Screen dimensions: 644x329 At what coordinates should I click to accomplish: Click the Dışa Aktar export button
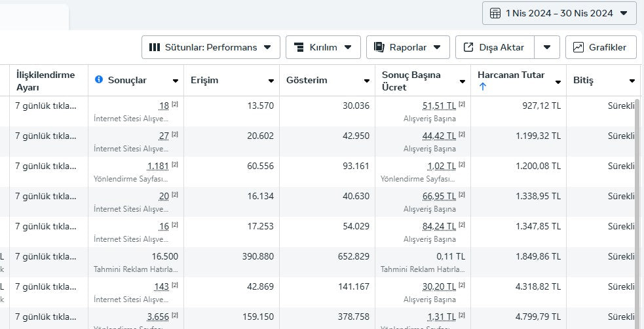point(495,47)
